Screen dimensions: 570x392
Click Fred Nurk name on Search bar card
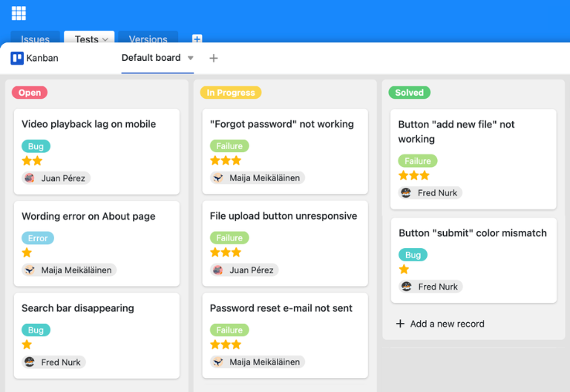pos(61,362)
